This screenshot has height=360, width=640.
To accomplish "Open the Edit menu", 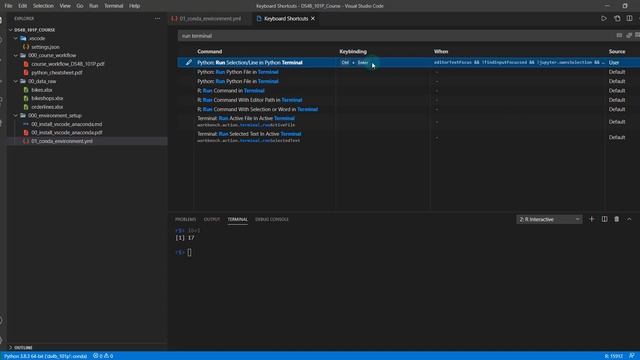I will 22,6.
